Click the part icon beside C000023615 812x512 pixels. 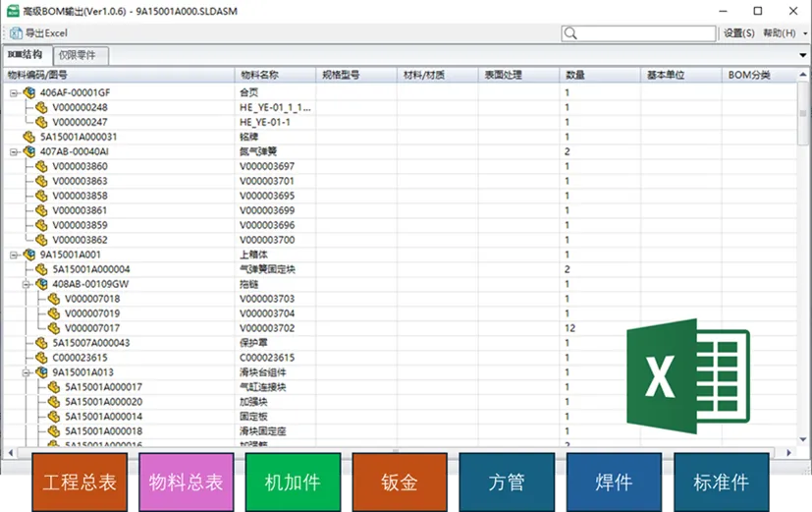pos(41,358)
